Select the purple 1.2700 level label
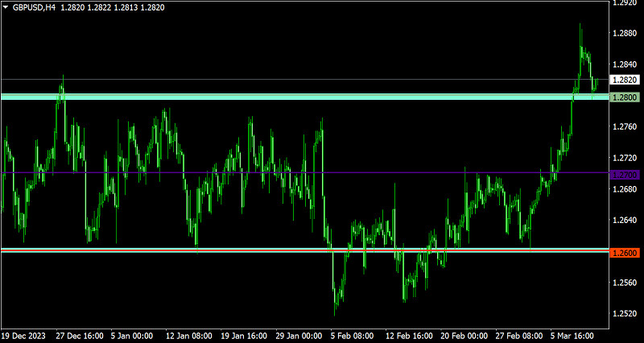Viewport: 644px width, 343px height. tap(625, 175)
